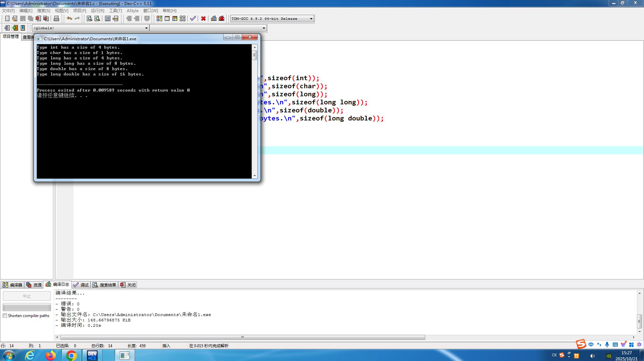The width and height of the screenshot is (644, 361).
Task: Stop execution with the red X icon
Action: [203, 18]
